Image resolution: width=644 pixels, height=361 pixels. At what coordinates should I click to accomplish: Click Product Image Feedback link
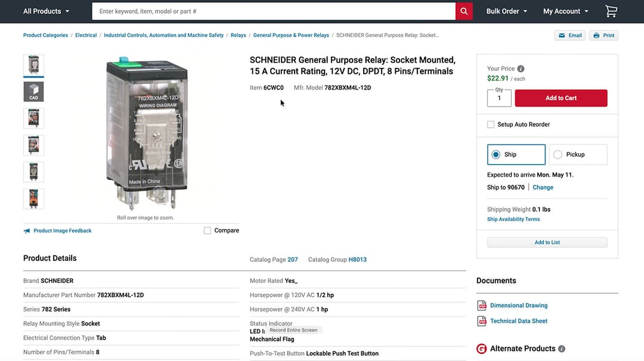(x=63, y=231)
